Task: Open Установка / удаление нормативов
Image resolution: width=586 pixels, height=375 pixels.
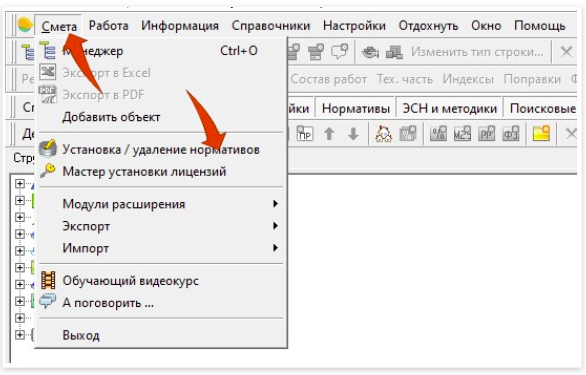Action: coord(161,150)
